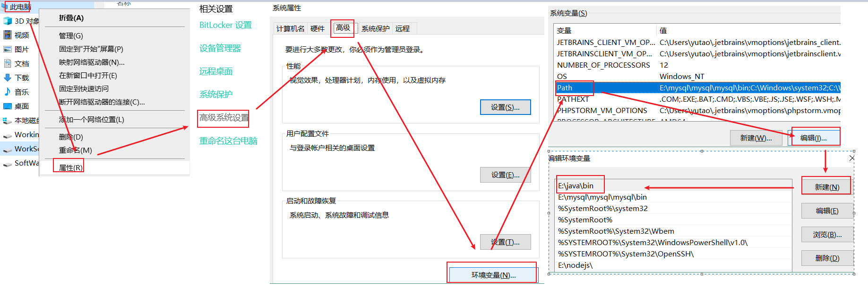This screenshot has width=868, height=290.
Task: Switch to the 高级 tab
Action: pyautogui.click(x=343, y=28)
